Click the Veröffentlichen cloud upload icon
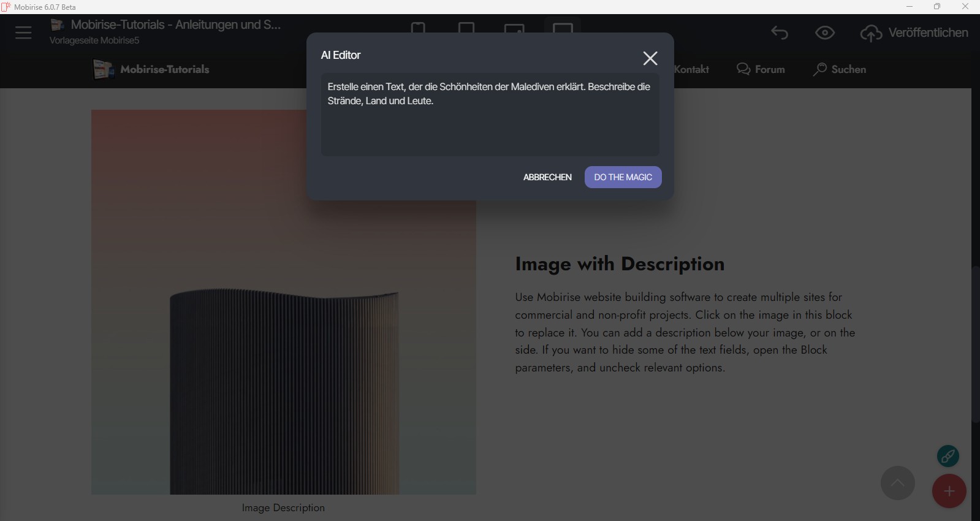This screenshot has height=521, width=980. coord(871,33)
